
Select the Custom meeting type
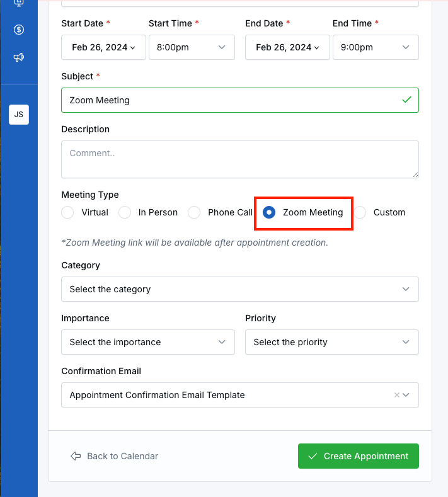point(360,212)
